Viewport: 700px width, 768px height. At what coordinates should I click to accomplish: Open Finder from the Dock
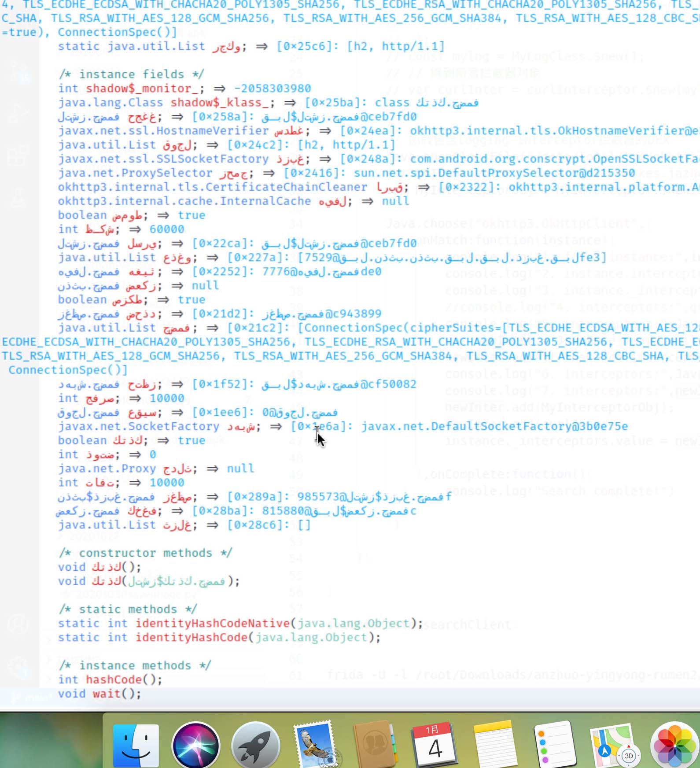(136, 745)
